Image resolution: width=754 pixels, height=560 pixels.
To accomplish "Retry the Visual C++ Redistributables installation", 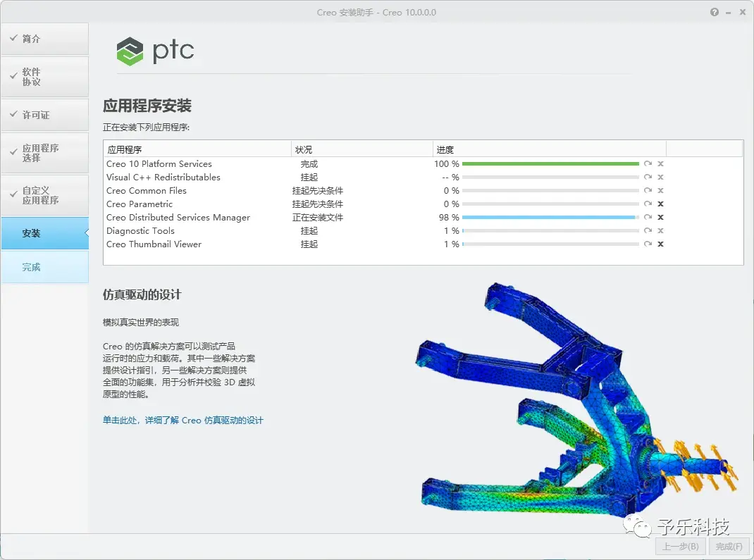I will click(x=648, y=178).
